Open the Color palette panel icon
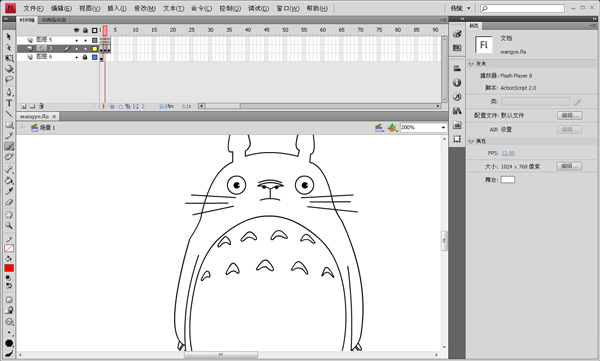 coord(457,34)
